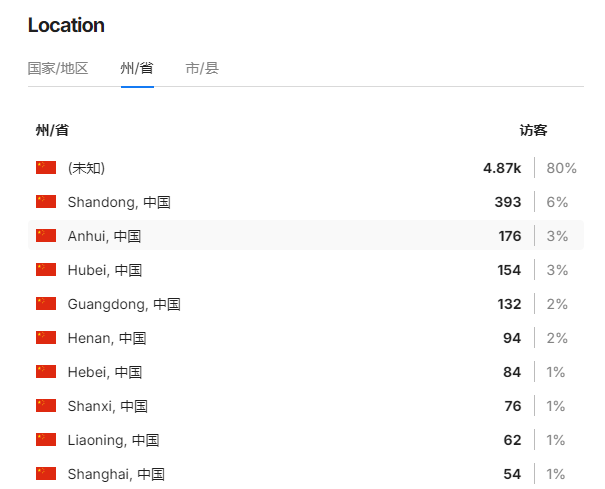The height and width of the screenshot is (489, 605).
Task: Click the Shandong, 中国 label
Action: (119, 202)
